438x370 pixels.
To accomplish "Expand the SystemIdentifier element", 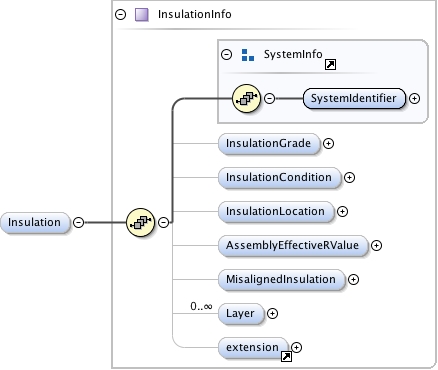I will pos(414,98).
